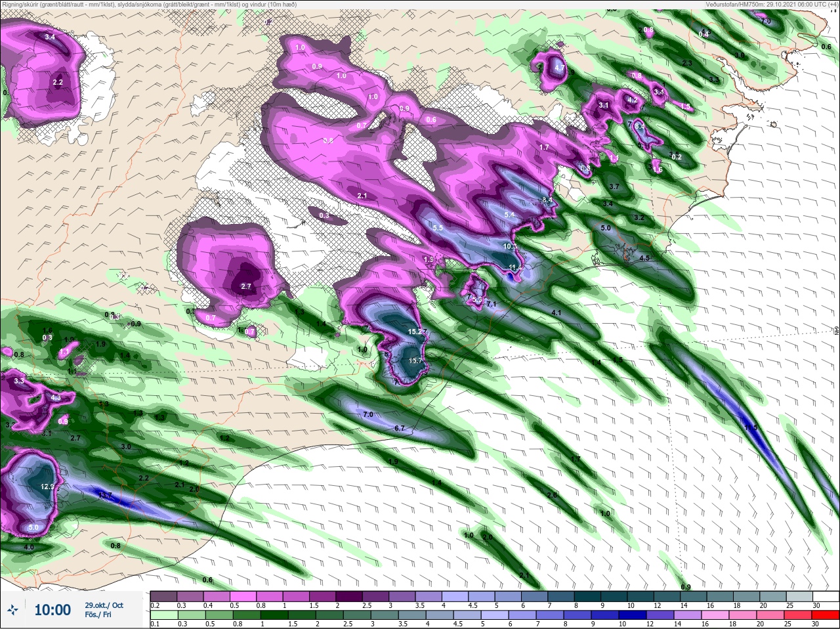This screenshot has height=629, width=840.
Task: Click the 3.2 rain value on map
Action: click(x=639, y=217)
